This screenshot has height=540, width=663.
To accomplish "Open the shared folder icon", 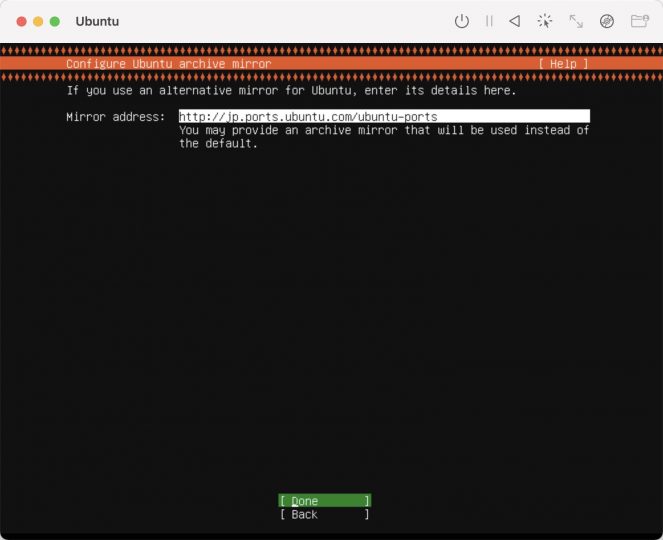I will pyautogui.click(x=640, y=21).
